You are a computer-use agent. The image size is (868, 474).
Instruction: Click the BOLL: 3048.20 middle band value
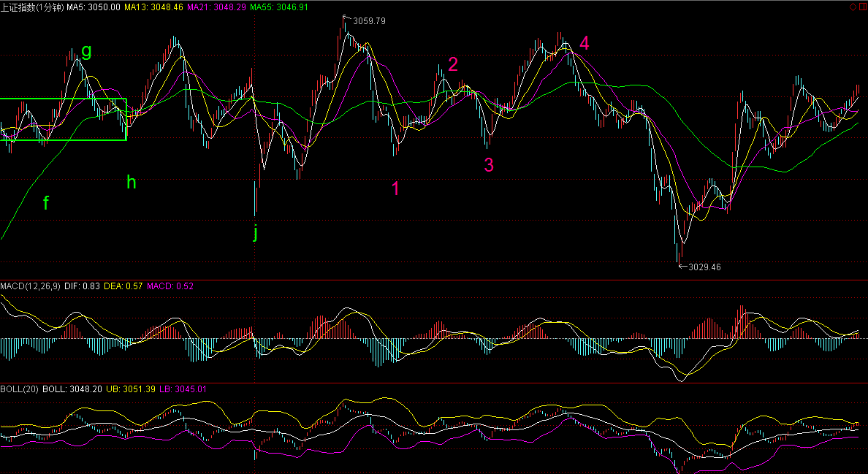72,389
